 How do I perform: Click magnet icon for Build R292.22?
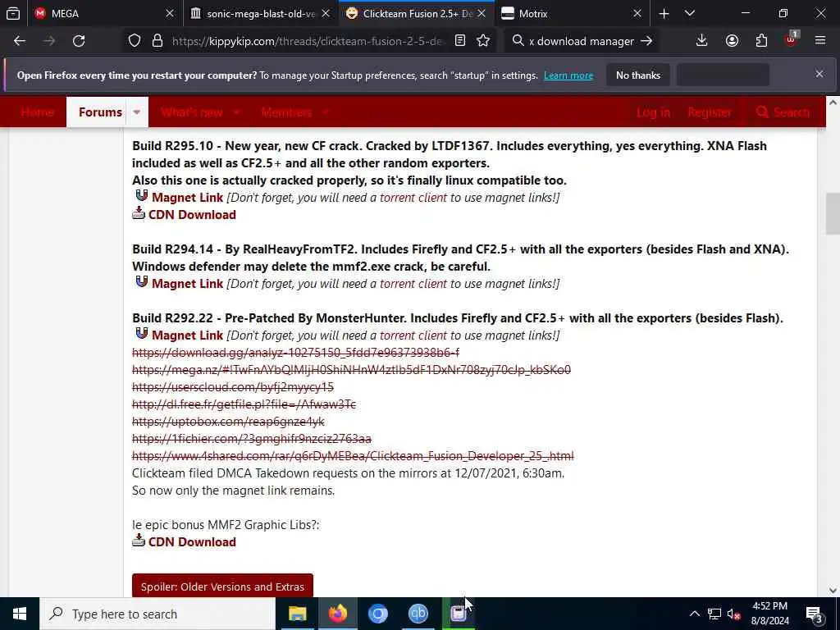tap(141, 334)
